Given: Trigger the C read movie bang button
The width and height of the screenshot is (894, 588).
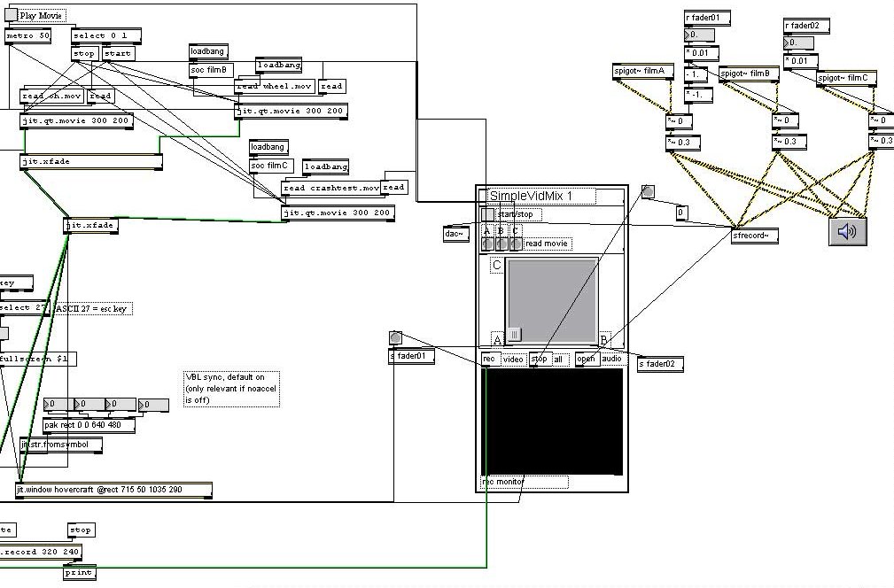Looking at the screenshot, I should pyautogui.click(x=516, y=244).
